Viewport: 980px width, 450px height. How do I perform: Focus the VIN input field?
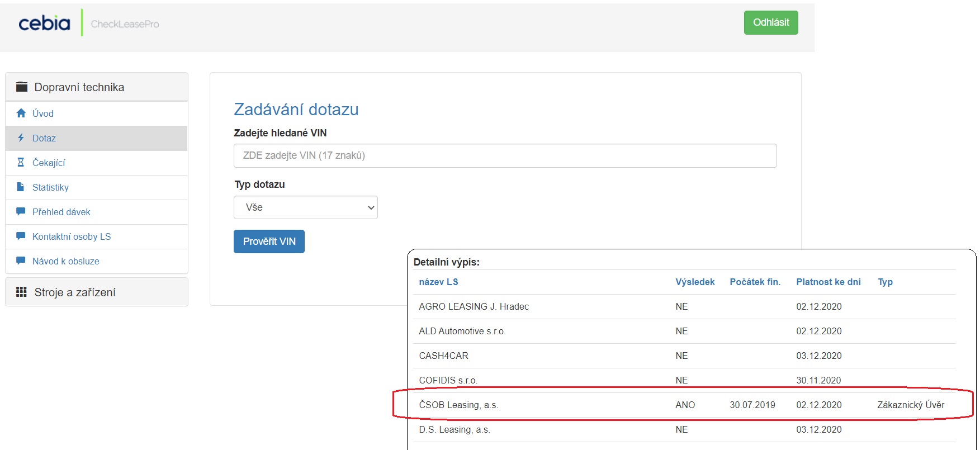point(505,155)
